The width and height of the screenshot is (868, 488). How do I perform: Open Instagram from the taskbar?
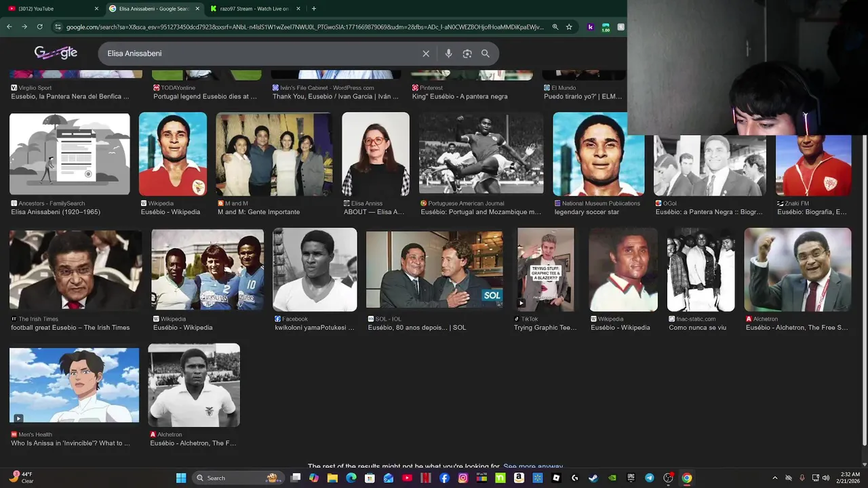coord(463,478)
